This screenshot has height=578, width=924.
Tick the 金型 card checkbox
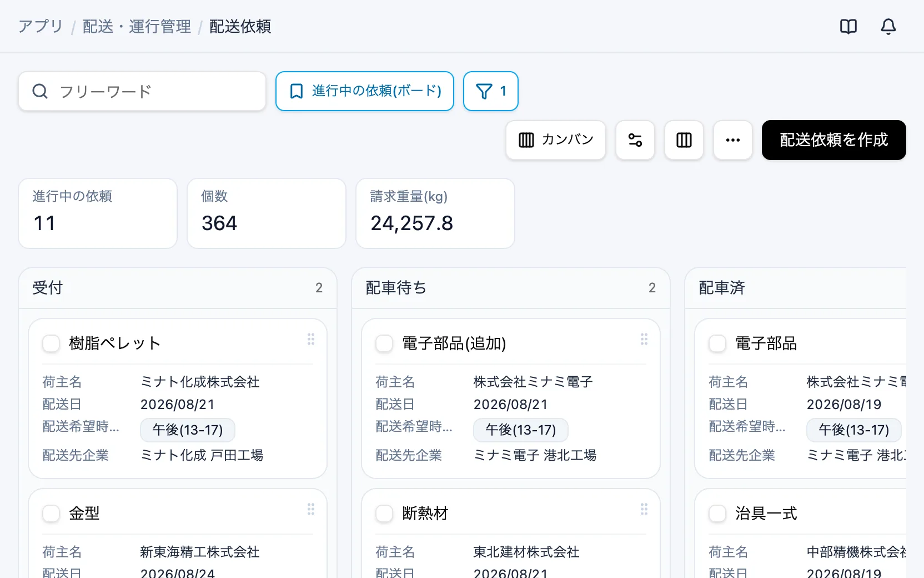[x=51, y=514]
